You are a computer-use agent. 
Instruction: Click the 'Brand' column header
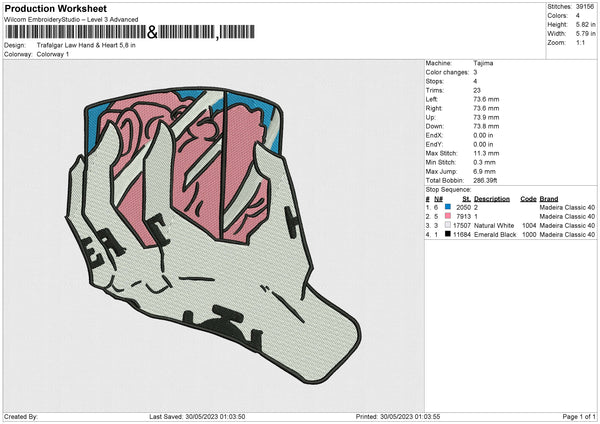(x=549, y=199)
